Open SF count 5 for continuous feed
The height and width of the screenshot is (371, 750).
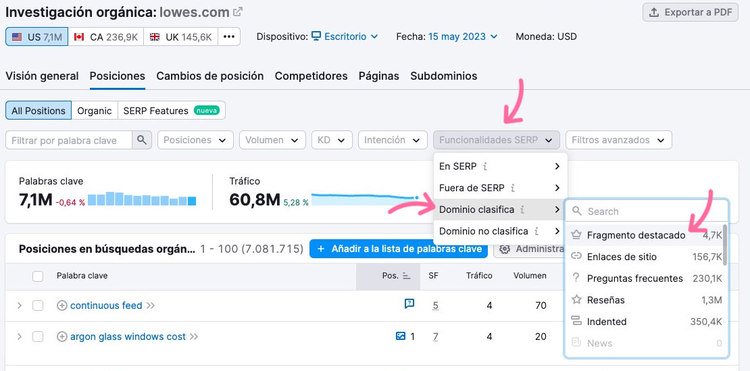[435, 306]
